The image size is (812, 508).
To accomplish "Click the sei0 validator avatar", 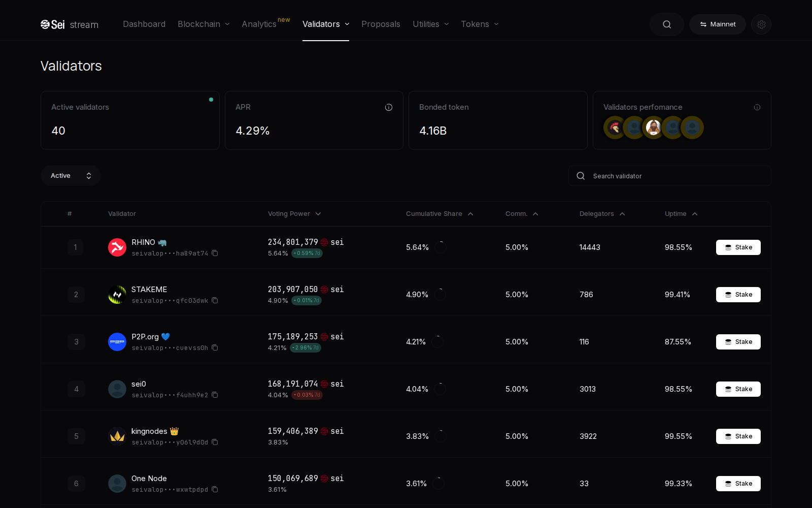I will pyautogui.click(x=117, y=389).
